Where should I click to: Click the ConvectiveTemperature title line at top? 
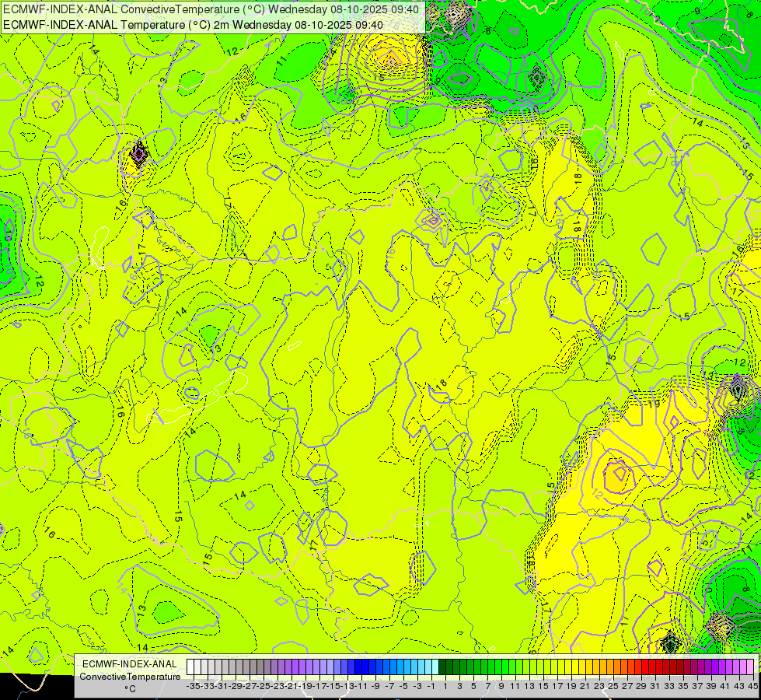click(211, 9)
